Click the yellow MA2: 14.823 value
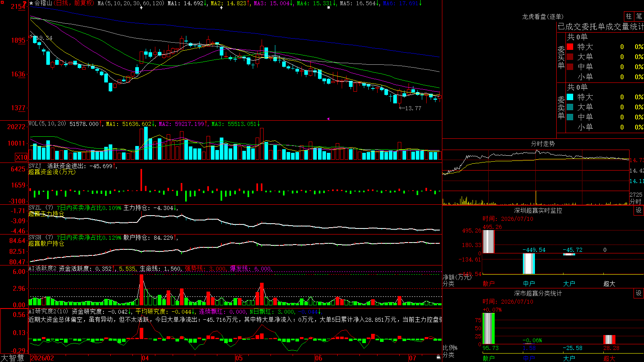 pyautogui.click(x=230, y=3)
